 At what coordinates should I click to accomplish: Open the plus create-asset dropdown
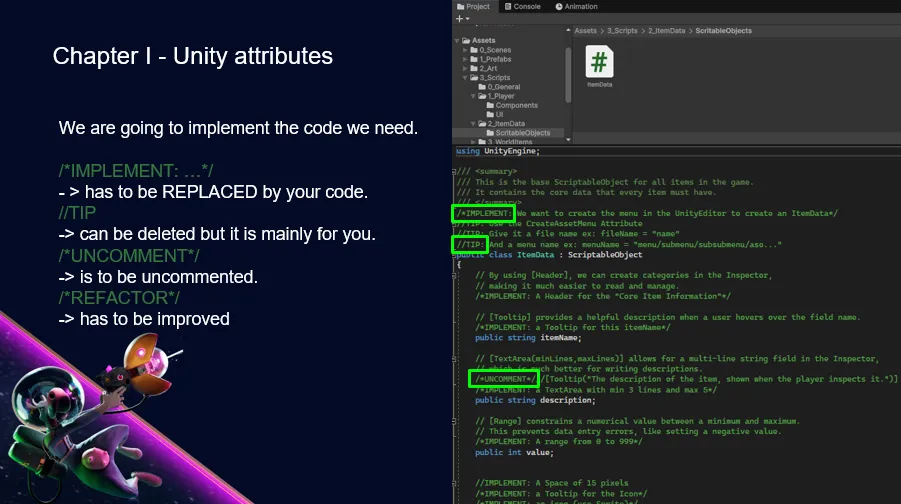click(463, 19)
